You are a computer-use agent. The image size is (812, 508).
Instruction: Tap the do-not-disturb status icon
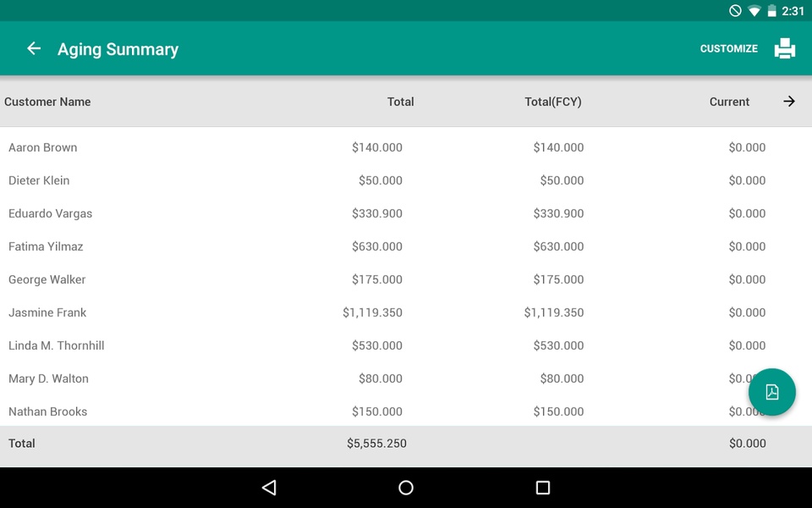coord(735,11)
